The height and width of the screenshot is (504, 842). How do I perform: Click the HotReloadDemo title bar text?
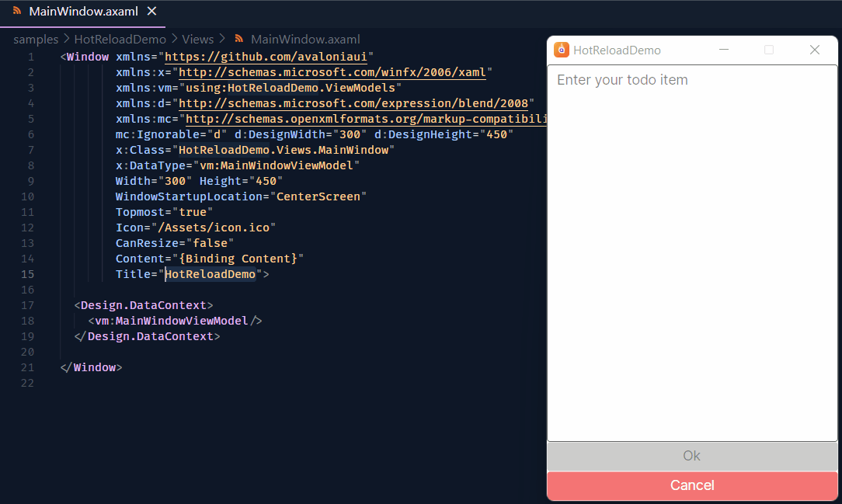[x=617, y=50]
